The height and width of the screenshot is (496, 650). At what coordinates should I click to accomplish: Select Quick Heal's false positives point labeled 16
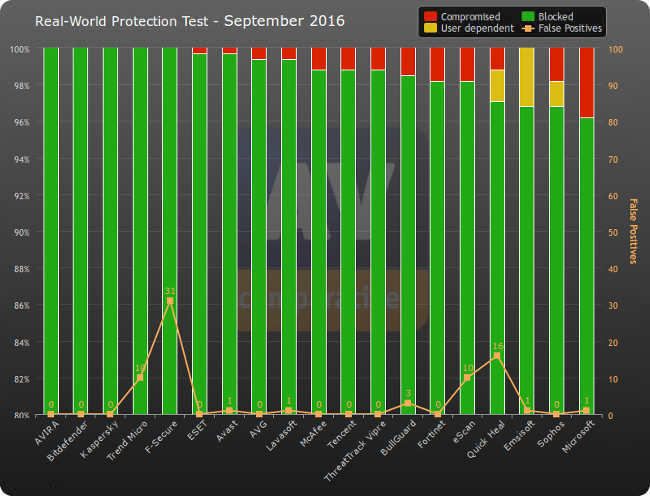coord(497,355)
